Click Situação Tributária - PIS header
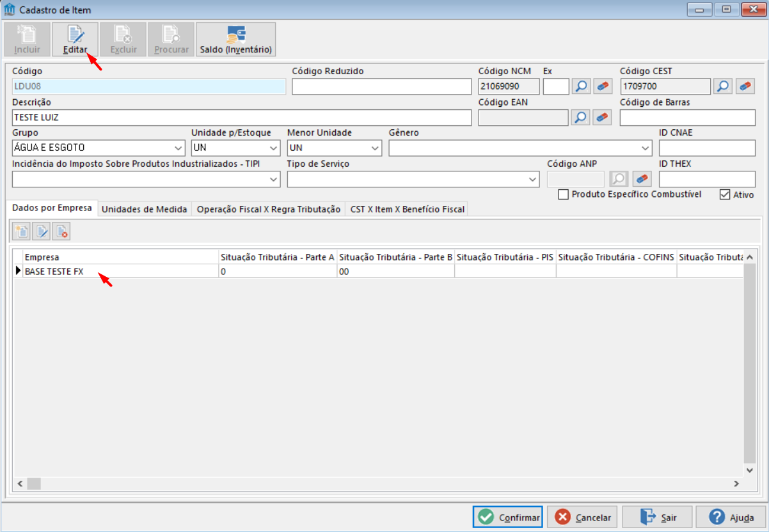Screen dimensions: 769x532 [x=505, y=257]
